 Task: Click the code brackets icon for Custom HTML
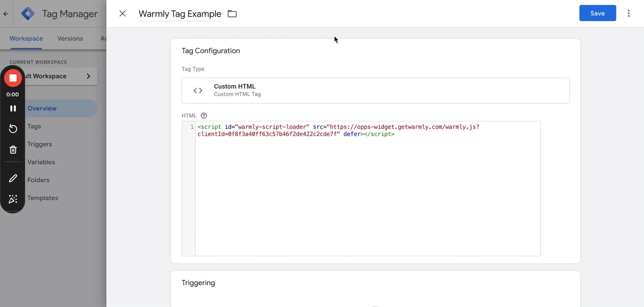tap(198, 90)
